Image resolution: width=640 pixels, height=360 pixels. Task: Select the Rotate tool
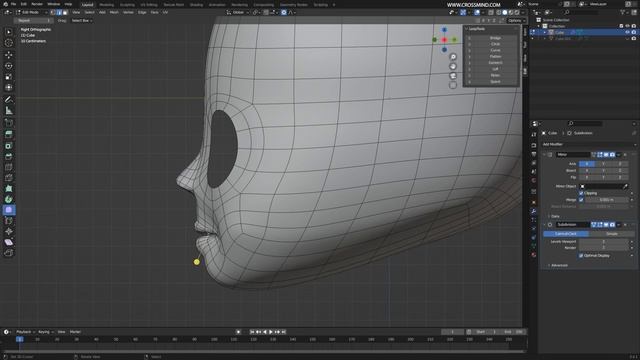(x=9, y=66)
